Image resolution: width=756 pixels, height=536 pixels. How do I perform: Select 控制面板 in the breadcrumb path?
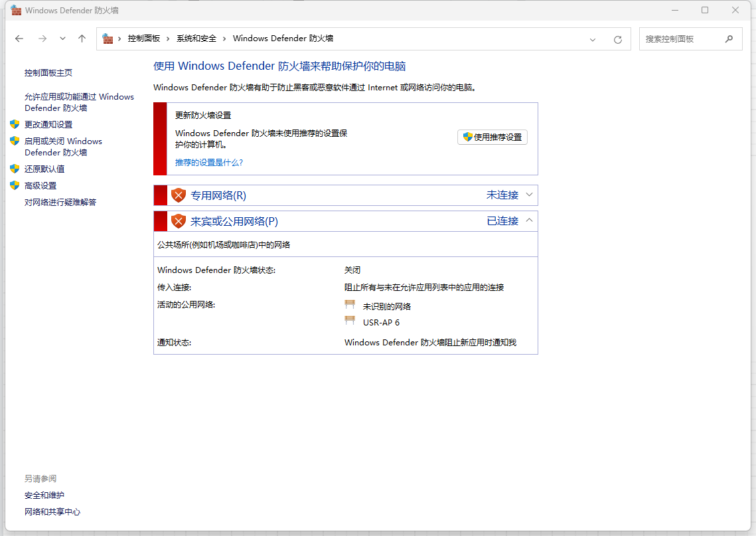tap(143, 39)
